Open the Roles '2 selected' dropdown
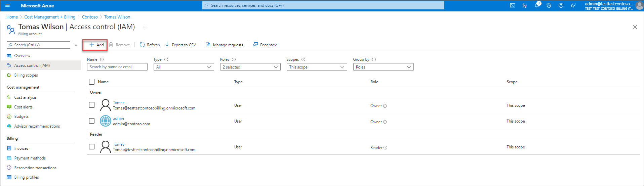 (250, 67)
